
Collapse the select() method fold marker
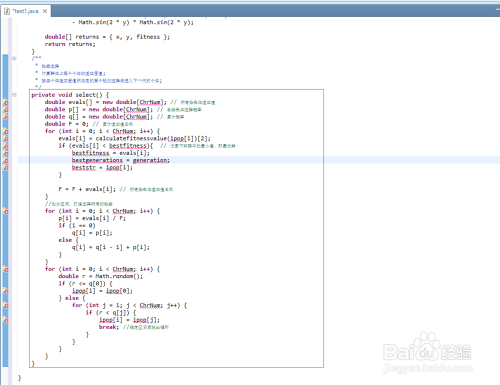pos(14,95)
